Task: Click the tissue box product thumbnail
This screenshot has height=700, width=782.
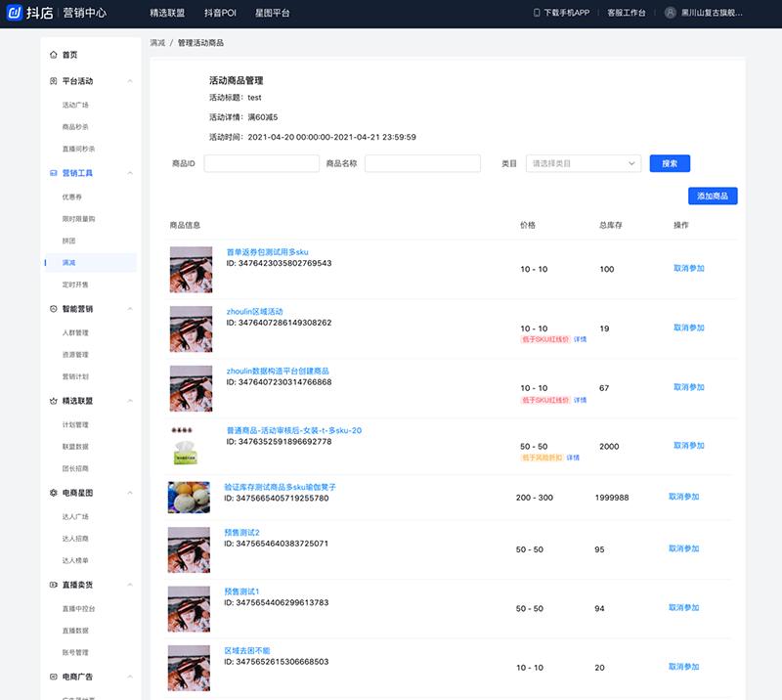Action: tap(191, 448)
